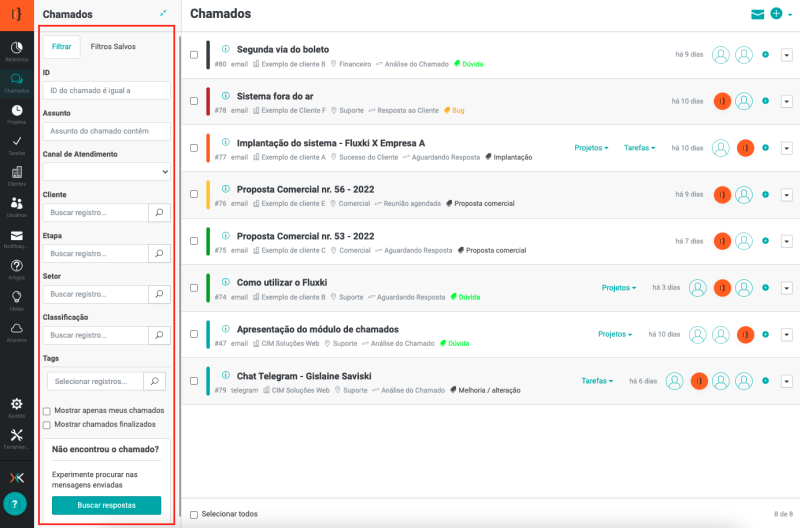The width and height of the screenshot is (800, 528).
Task: Open the Arquivos cloud icon in sidebar
Action: tap(16, 331)
